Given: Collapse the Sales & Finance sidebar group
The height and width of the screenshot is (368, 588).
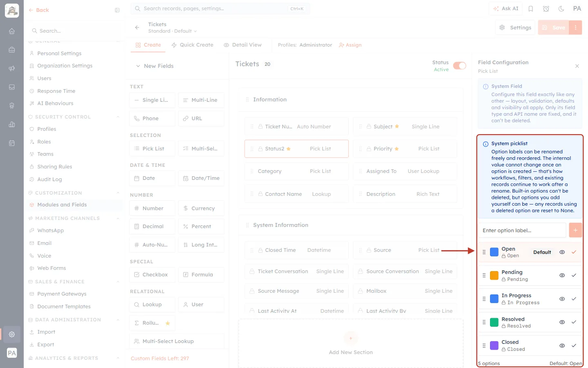Looking at the screenshot, I should coord(118,282).
